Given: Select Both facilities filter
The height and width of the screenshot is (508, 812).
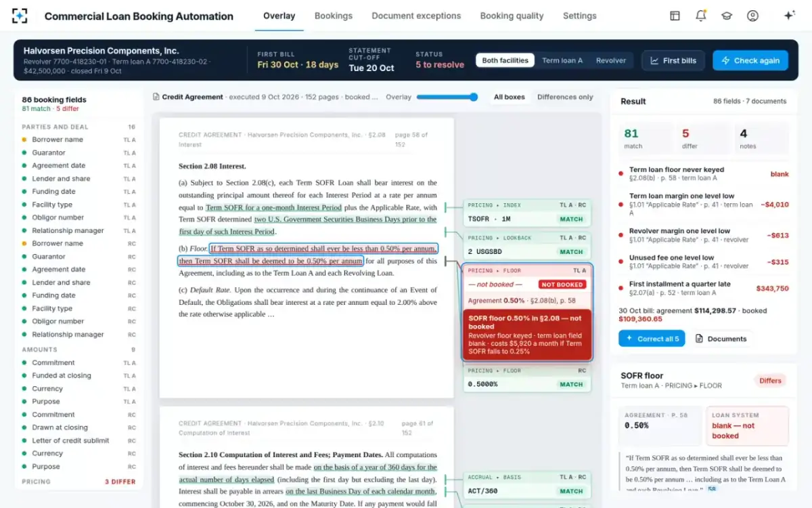Looking at the screenshot, I should coord(505,60).
